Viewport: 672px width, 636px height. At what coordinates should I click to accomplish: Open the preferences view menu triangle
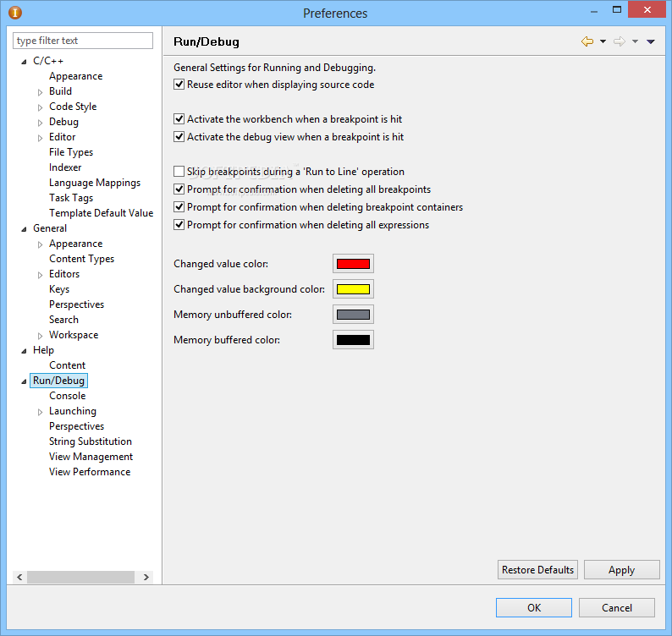[x=651, y=41]
